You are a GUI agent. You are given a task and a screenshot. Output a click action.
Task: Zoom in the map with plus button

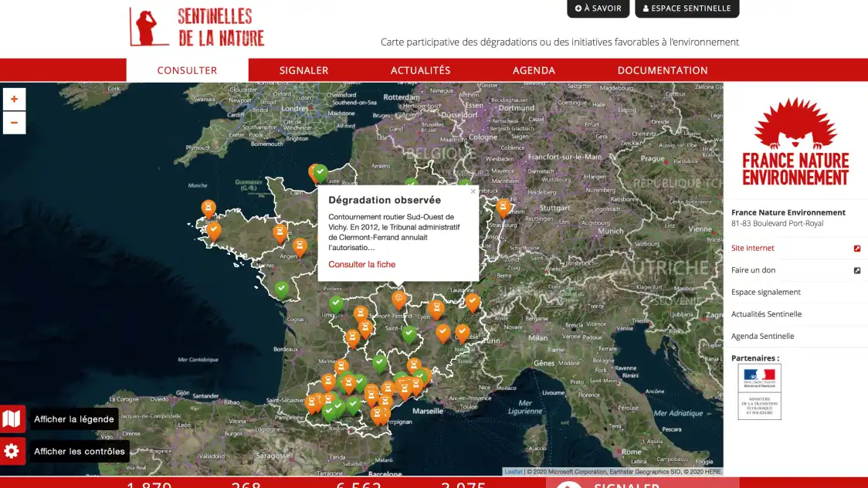tap(15, 99)
